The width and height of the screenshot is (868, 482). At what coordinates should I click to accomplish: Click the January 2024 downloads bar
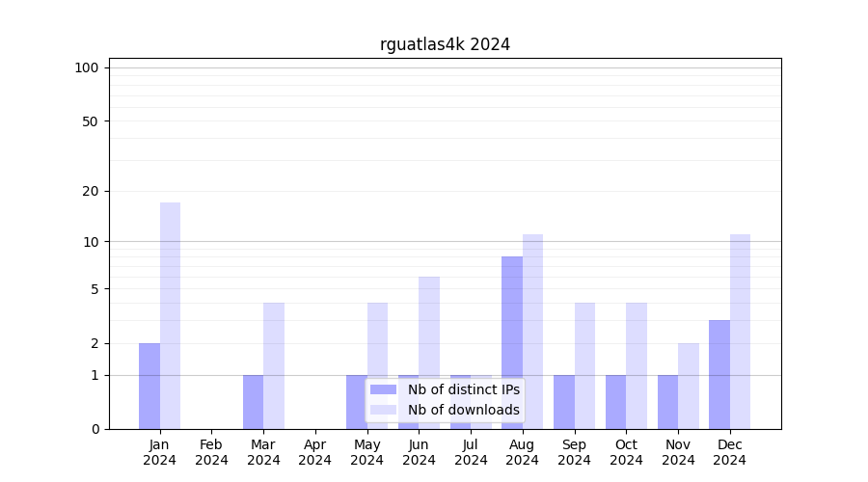coord(171,315)
